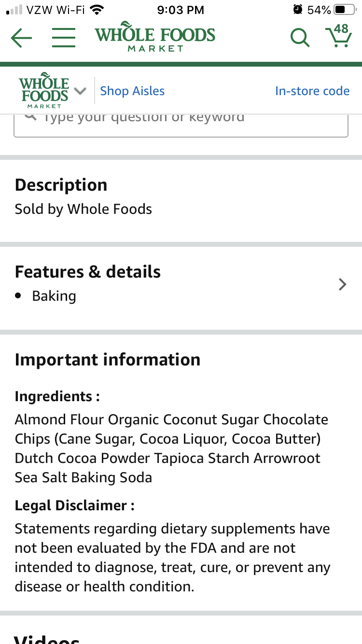
Task: Tap the search magnifier icon in header
Action: tap(300, 37)
